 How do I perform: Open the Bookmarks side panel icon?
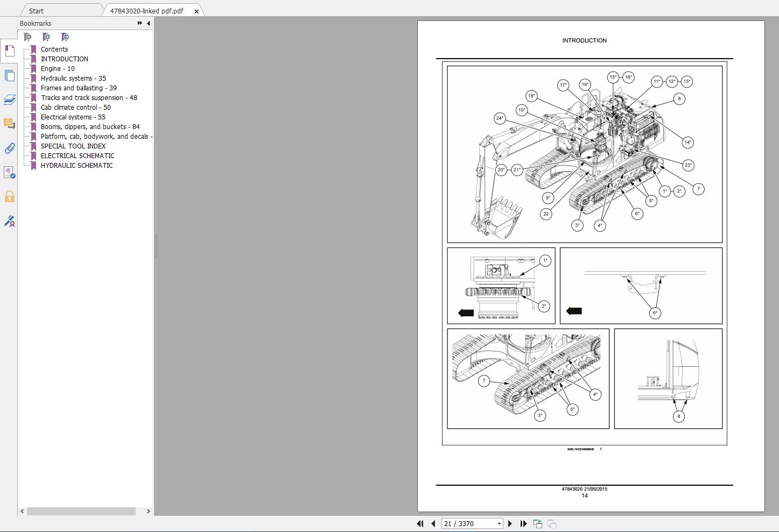coord(9,51)
